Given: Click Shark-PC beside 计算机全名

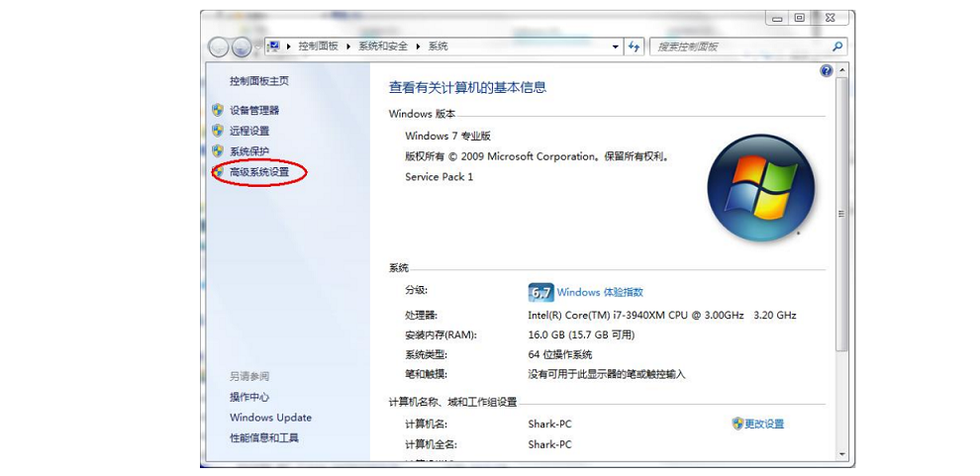Looking at the screenshot, I should [550, 444].
